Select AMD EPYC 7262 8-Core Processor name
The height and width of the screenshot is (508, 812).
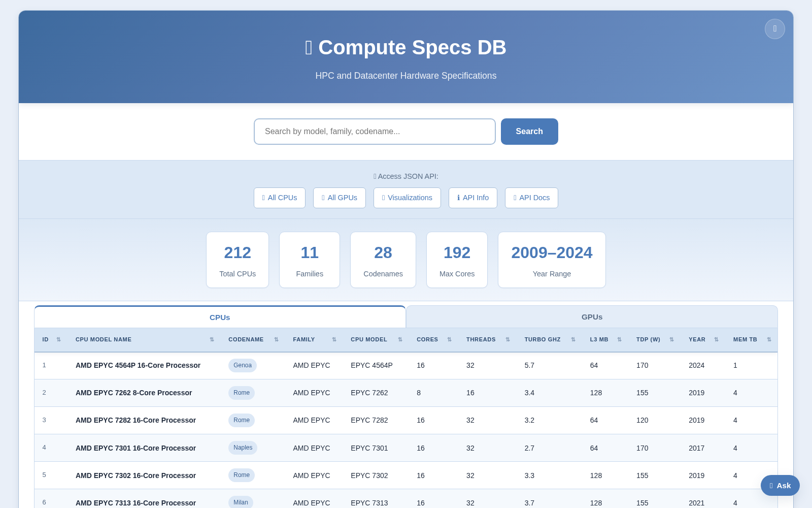[x=133, y=393]
